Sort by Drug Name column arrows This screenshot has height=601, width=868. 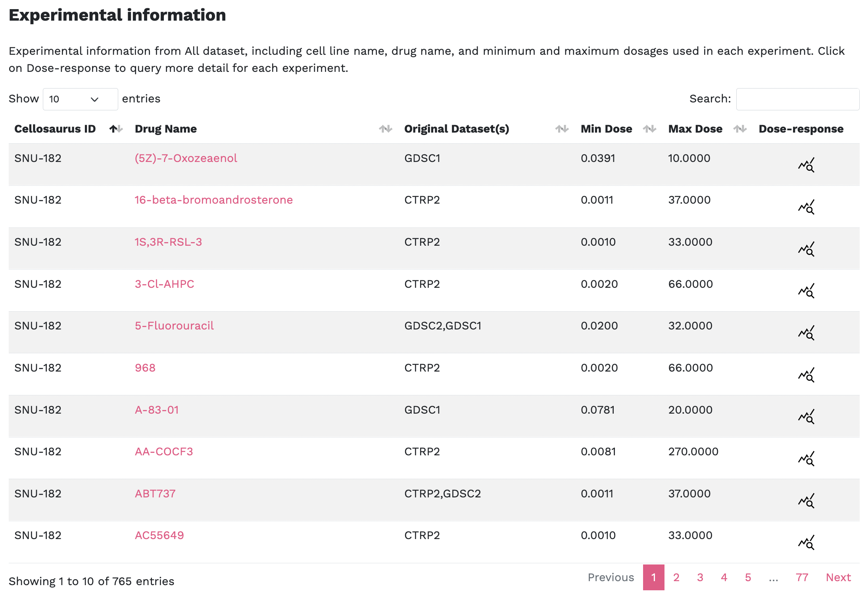(x=385, y=129)
